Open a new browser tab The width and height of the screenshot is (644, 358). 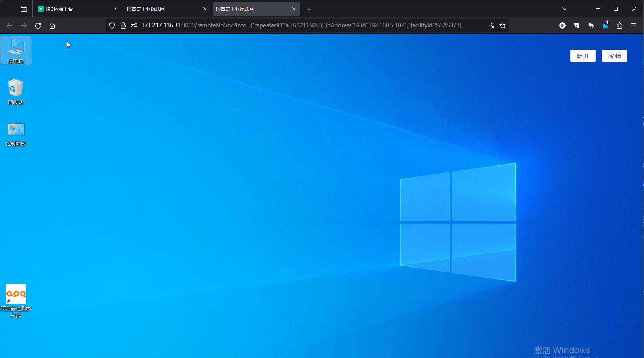(x=309, y=9)
